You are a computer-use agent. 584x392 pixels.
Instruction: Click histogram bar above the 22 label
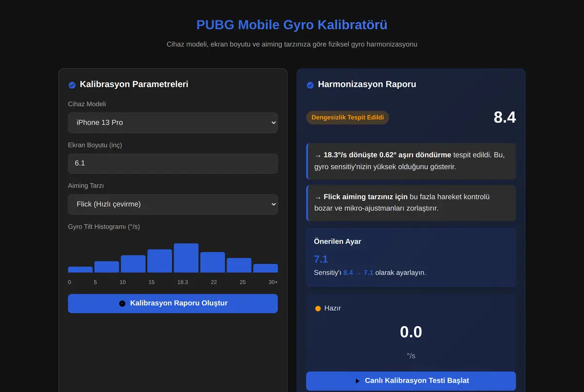click(x=213, y=262)
